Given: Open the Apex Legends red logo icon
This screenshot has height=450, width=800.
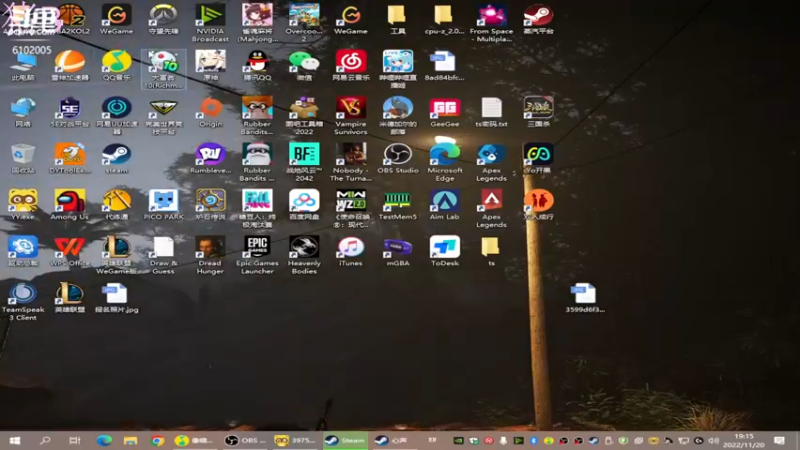Looking at the screenshot, I should pos(491,208).
